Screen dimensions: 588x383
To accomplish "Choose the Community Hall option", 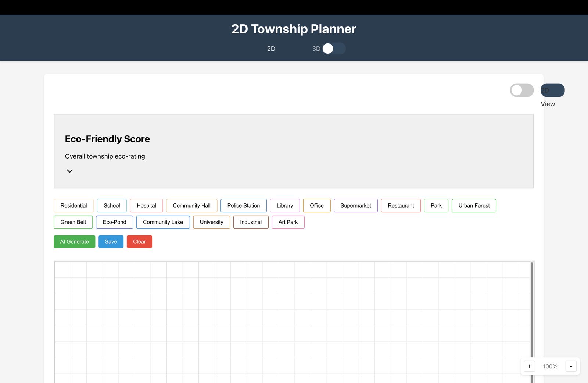I will (191, 206).
